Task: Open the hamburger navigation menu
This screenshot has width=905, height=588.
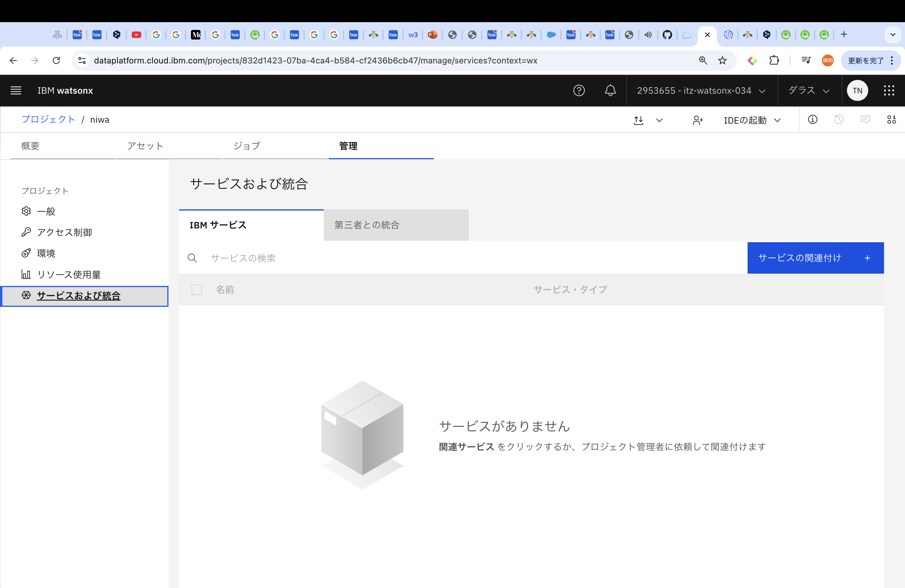Action: point(16,90)
